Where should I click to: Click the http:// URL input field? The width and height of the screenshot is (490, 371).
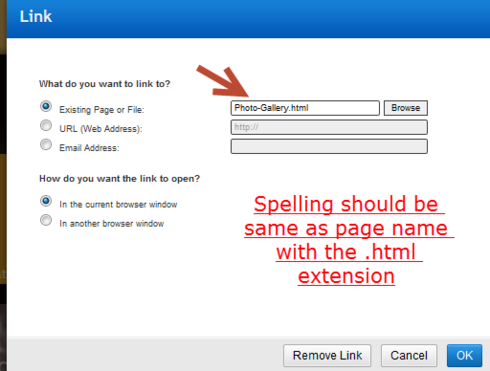pos(329,127)
